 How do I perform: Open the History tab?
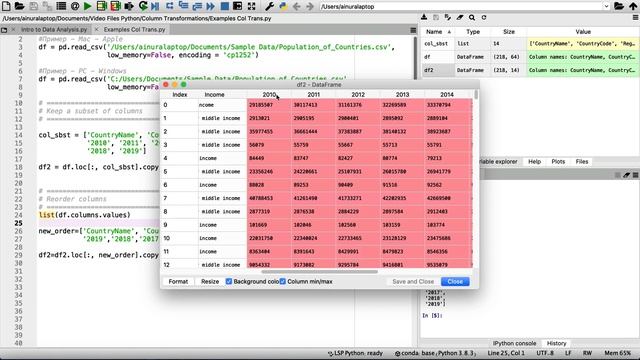coord(556,343)
